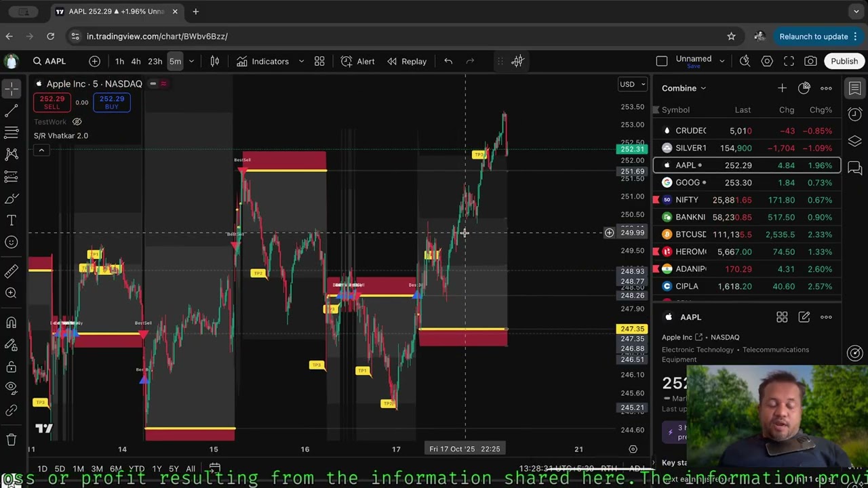Expand the Unnamed layout dropdown
Screen dimensions: 868x488
click(x=722, y=61)
